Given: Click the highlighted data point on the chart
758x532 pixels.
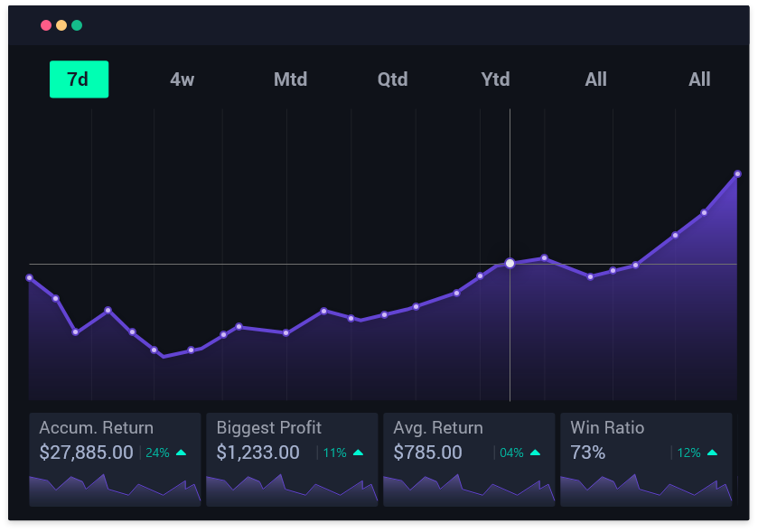Looking at the screenshot, I should coord(510,263).
